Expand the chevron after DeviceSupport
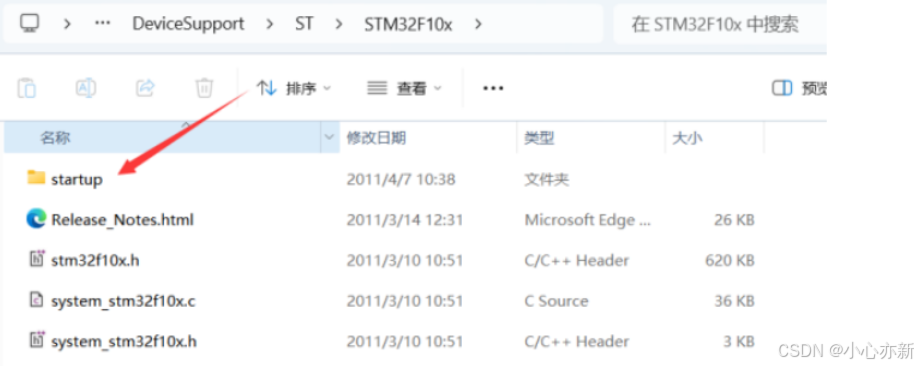 pyautogui.click(x=269, y=24)
